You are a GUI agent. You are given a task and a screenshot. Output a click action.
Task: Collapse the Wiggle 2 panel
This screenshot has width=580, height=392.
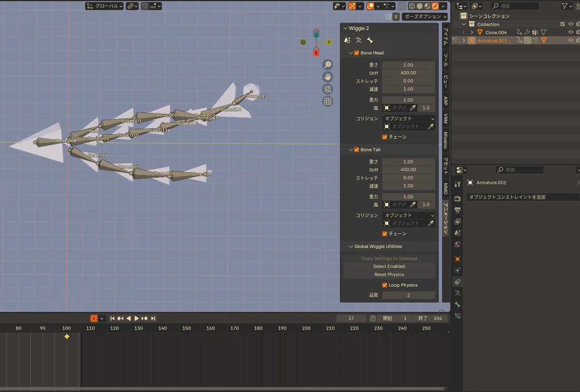[345, 28]
